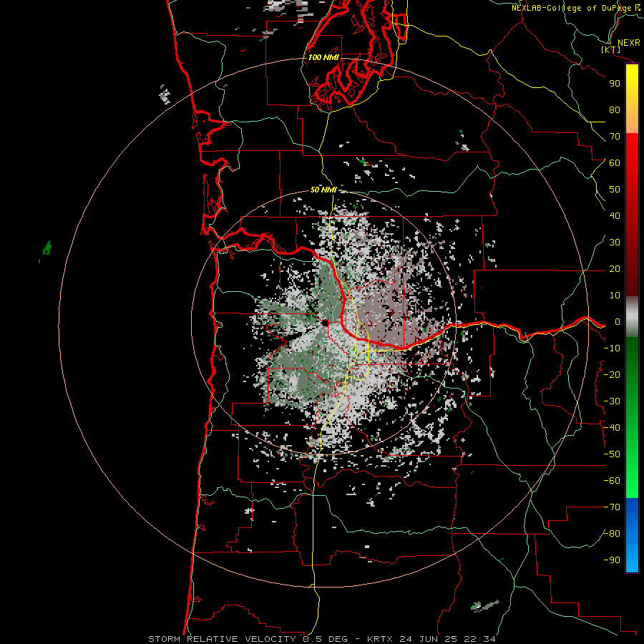The width and height of the screenshot is (644, 644).
Task: Click the 40 value on velocity scale
Action: point(615,216)
